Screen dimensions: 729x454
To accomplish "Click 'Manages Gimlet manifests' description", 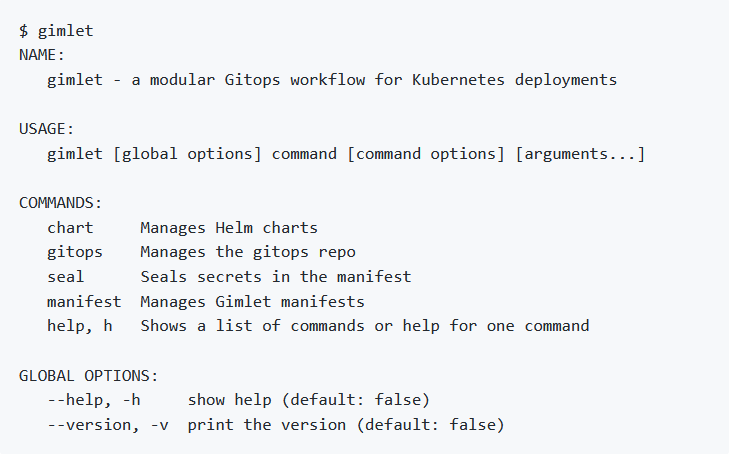I will pyautogui.click(x=252, y=302).
